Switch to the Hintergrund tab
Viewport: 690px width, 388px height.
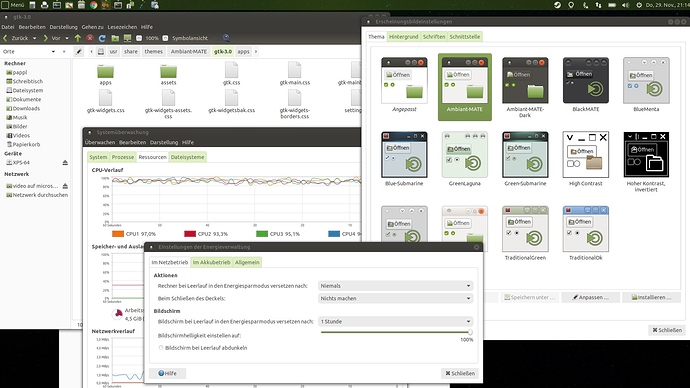404,37
